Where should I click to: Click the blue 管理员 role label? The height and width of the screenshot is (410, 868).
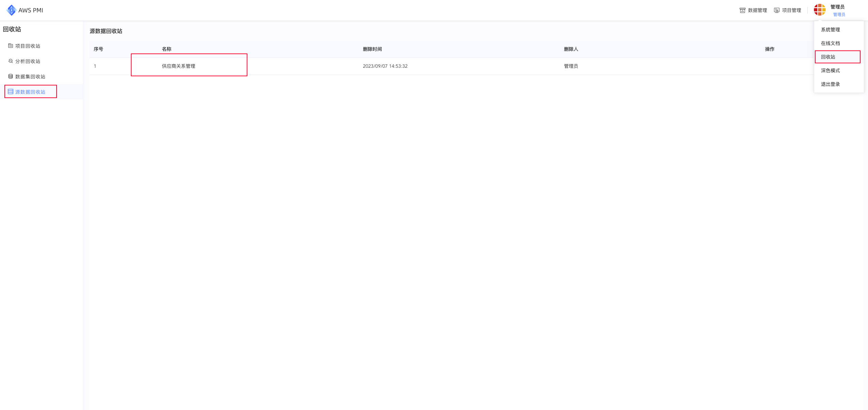pyautogui.click(x=839, y=14)
